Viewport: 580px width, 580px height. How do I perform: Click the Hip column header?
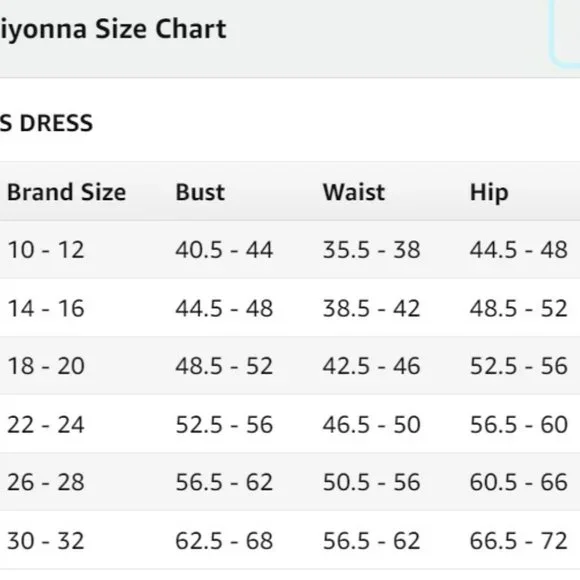489,193
